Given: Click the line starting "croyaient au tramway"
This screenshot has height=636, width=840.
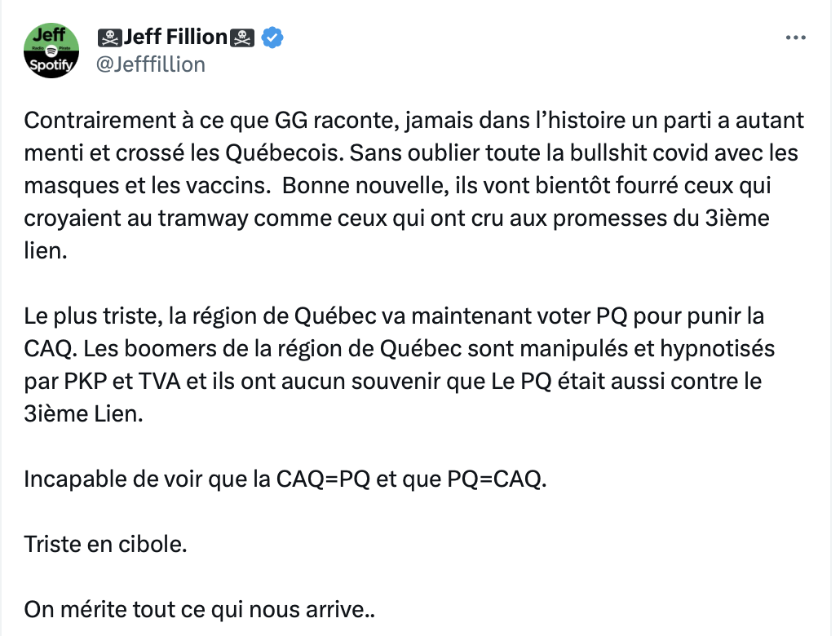Looking at the screenshot, I should tap(396, 219).
